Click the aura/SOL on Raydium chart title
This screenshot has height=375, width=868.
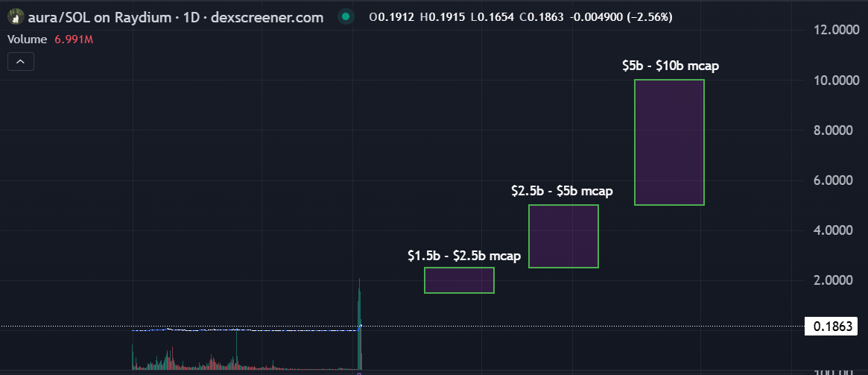coord(176,17)
